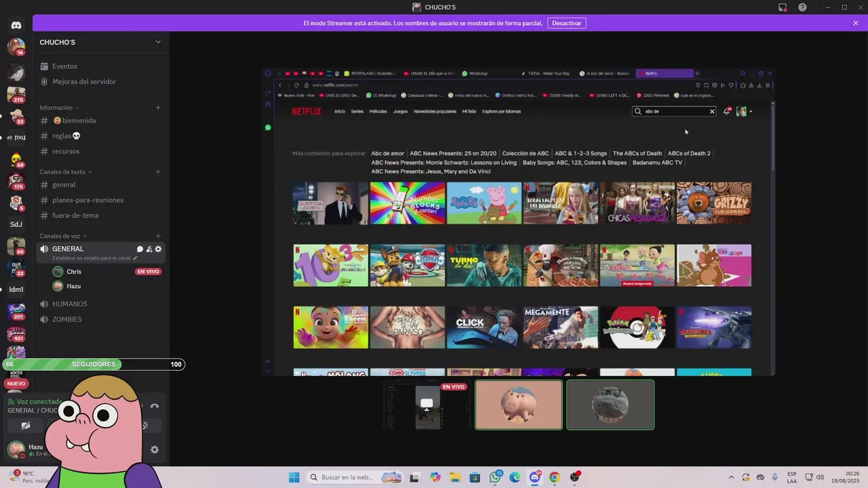Open the server icon with badge 175
This screenshot has width=868, height=488.
[x=16, y=181]
